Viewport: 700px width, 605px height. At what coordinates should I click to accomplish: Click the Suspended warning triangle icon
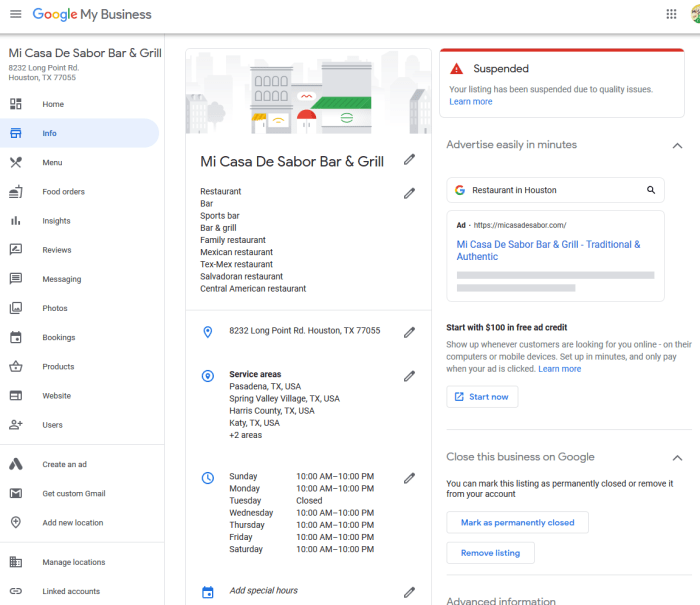point(456,69)
